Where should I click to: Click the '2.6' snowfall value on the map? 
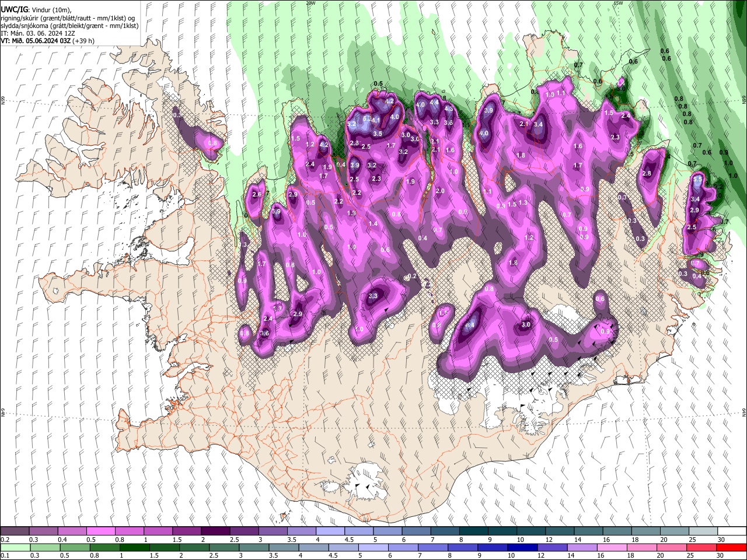[x=256, y=194]
